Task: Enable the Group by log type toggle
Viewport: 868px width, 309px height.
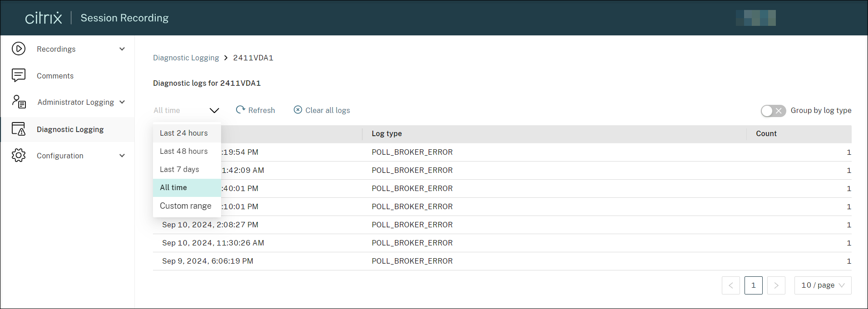Action: tap(773, 111)
